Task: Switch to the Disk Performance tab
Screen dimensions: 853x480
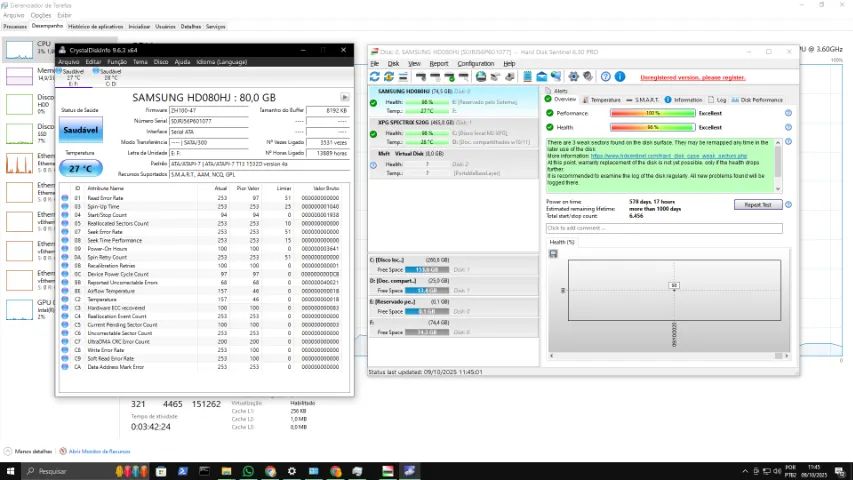Action: (757, 100)
